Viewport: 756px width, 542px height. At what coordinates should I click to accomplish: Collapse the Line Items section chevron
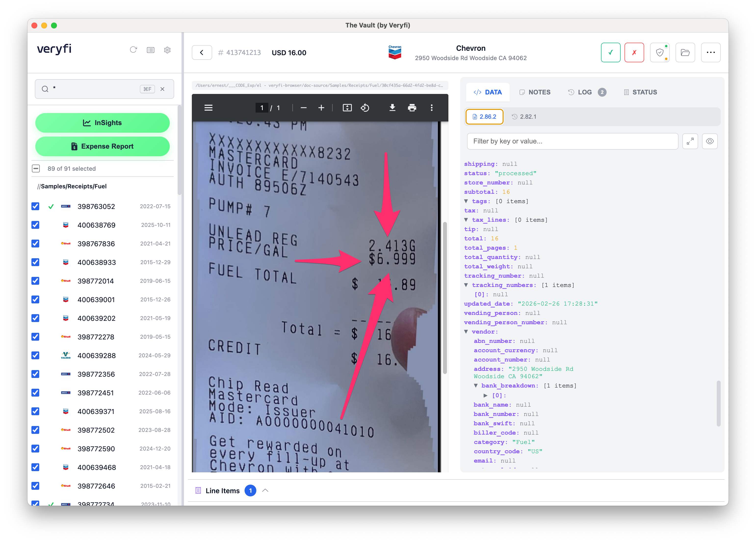[x=265, y=491]
